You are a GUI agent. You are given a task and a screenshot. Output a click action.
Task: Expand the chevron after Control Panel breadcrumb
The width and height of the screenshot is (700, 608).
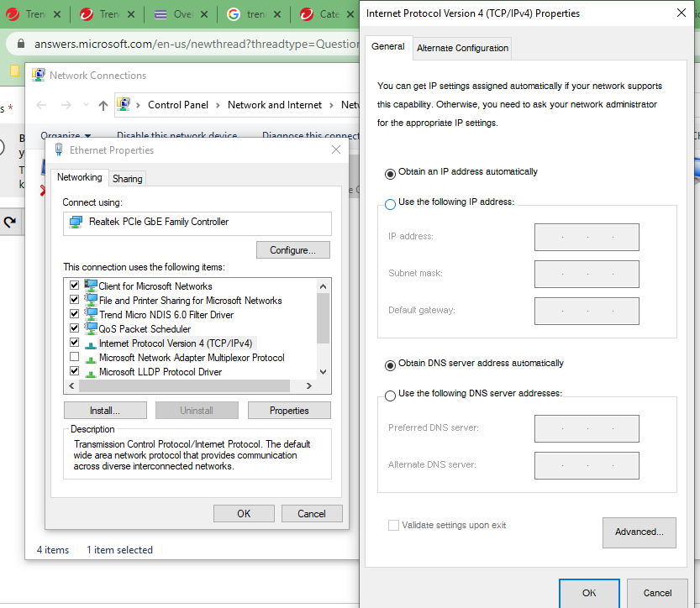pyautogui.click(x=218, y=105)
